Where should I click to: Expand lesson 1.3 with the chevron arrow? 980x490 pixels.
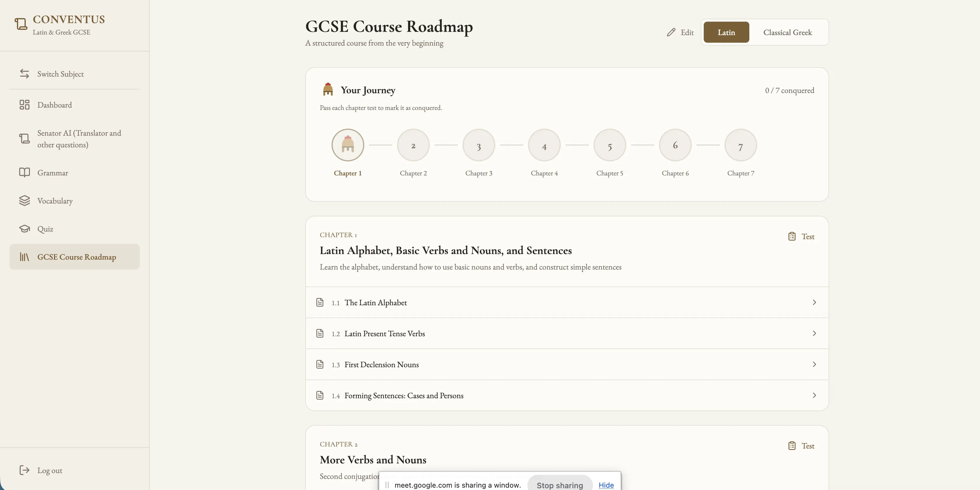(x=814, y=365)
